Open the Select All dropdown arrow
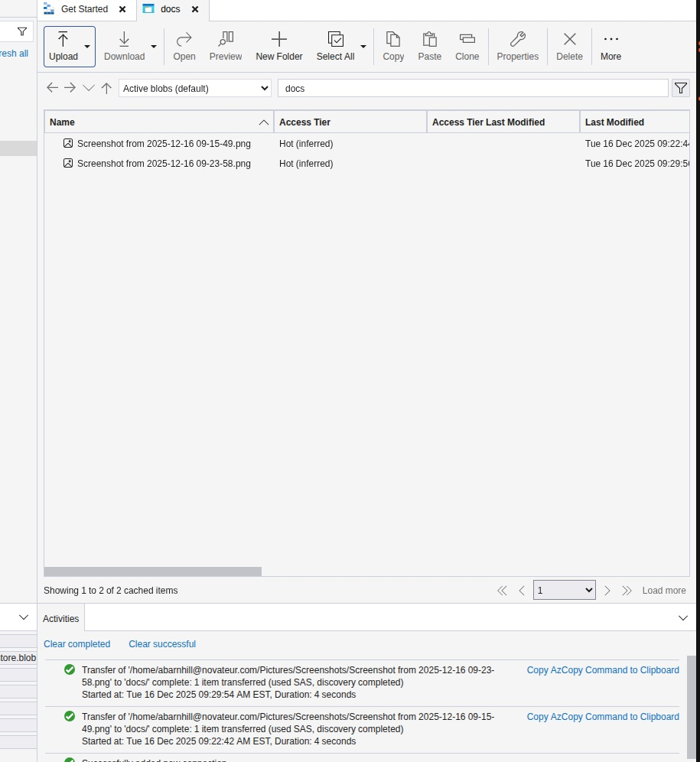The width and height of the screenshot is (700, 762). pos(363,47)
